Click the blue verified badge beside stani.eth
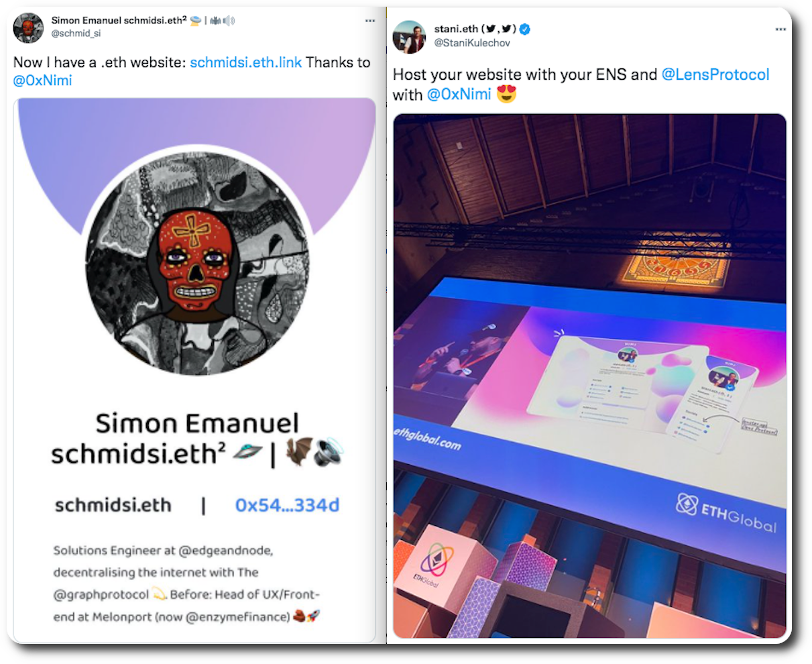Image resolution: width=812 pixels, height=664 pixels. point(526,29)
